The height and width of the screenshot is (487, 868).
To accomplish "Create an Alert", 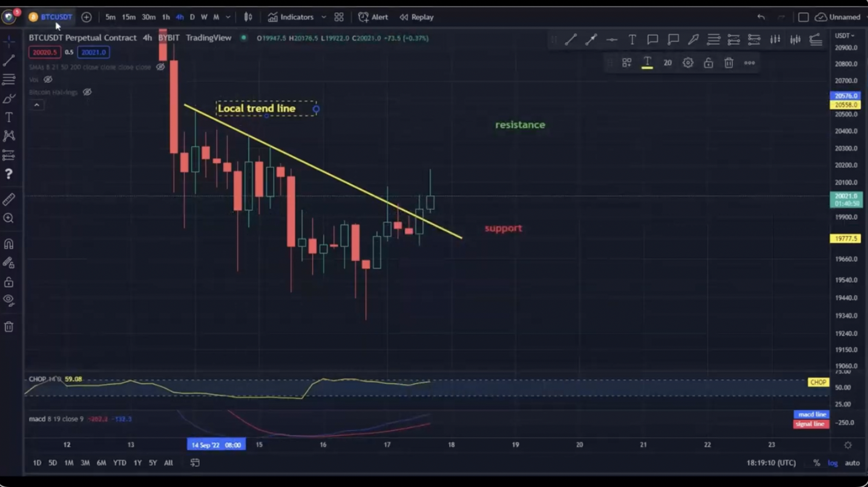I will point(373,17).
